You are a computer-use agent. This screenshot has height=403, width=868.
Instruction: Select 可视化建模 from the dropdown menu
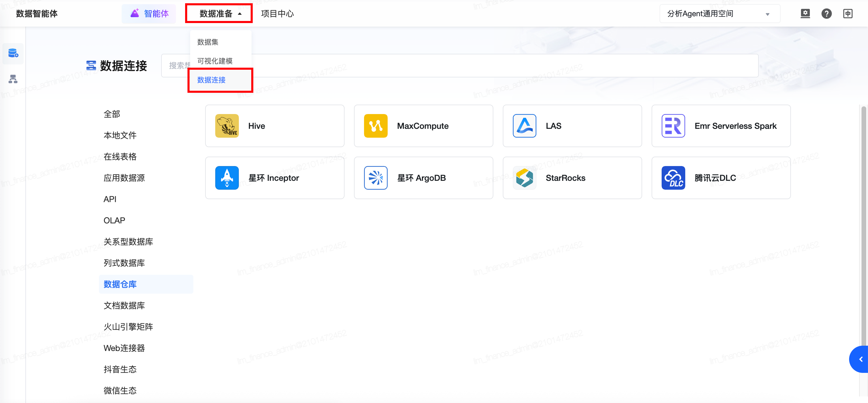(x=220, y=61)
